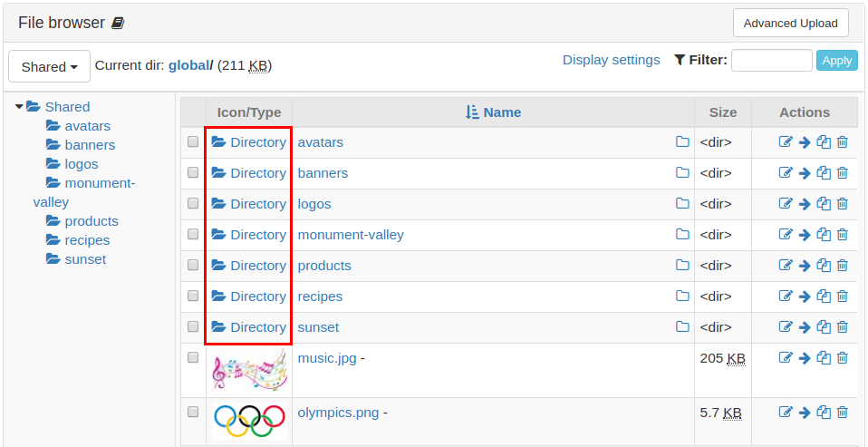Open the music.jpg file link
Image resolution: width=868 pixels, height=447 pixels.
[x=327, y=358]
